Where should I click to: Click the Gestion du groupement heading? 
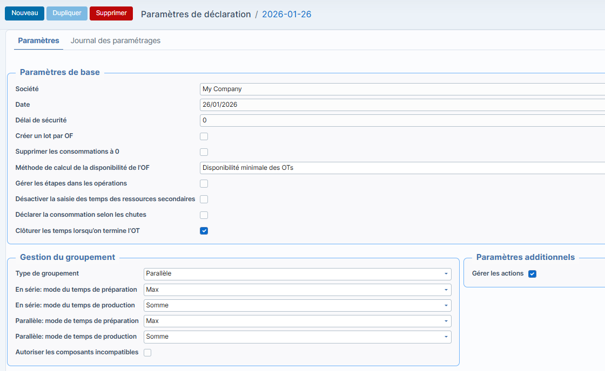click(x=68, y=257)
